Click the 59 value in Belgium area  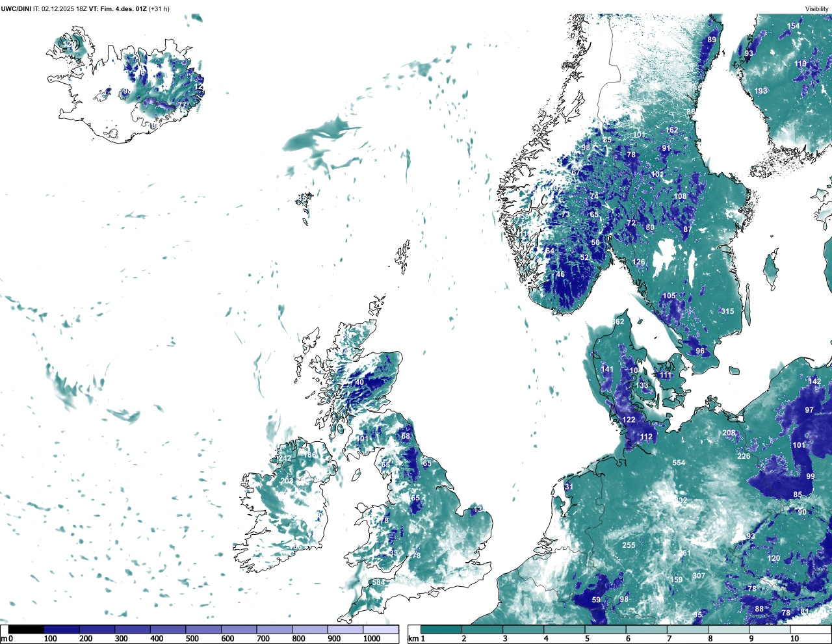tap(596, 600)
